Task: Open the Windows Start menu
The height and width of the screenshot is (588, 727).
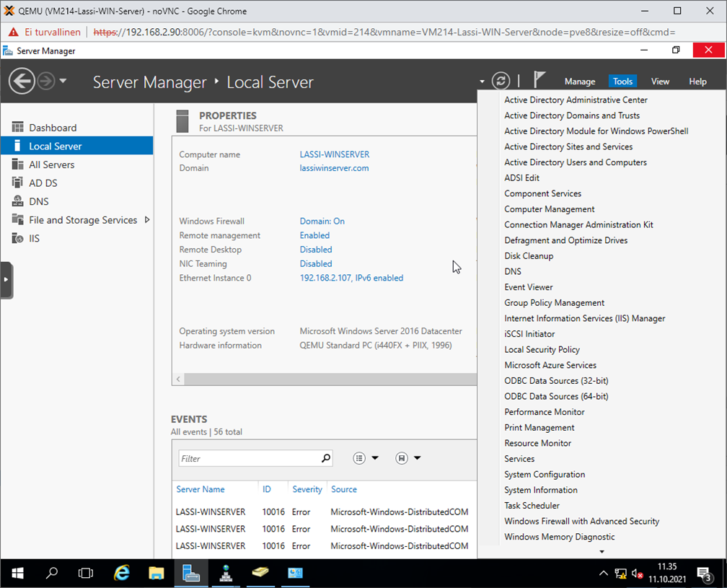Action: [17, 573]
